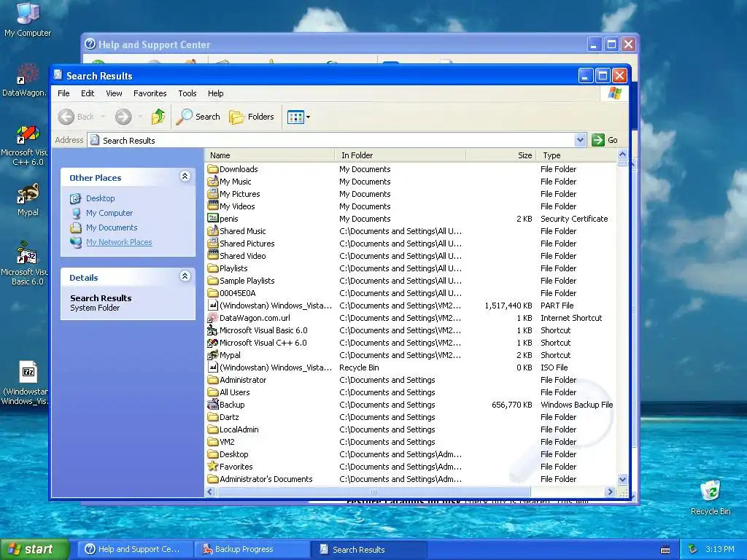Open the Forward history dropdown arrow
The image size is (747, 560).
pos(140,117)
